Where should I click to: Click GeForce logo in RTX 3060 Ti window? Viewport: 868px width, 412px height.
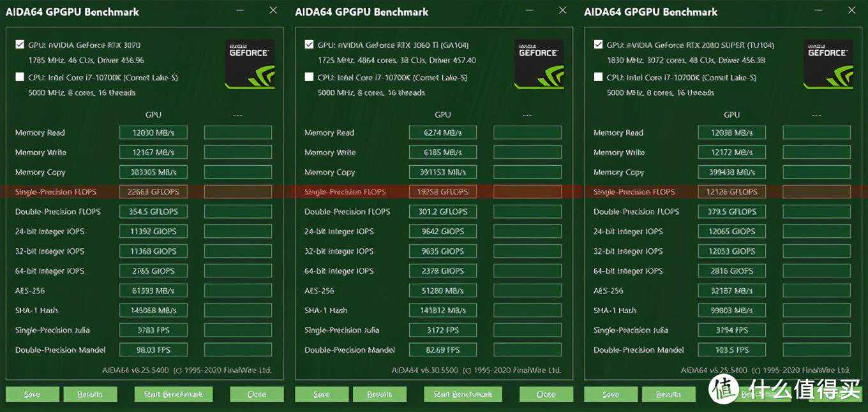pos(541,63)
